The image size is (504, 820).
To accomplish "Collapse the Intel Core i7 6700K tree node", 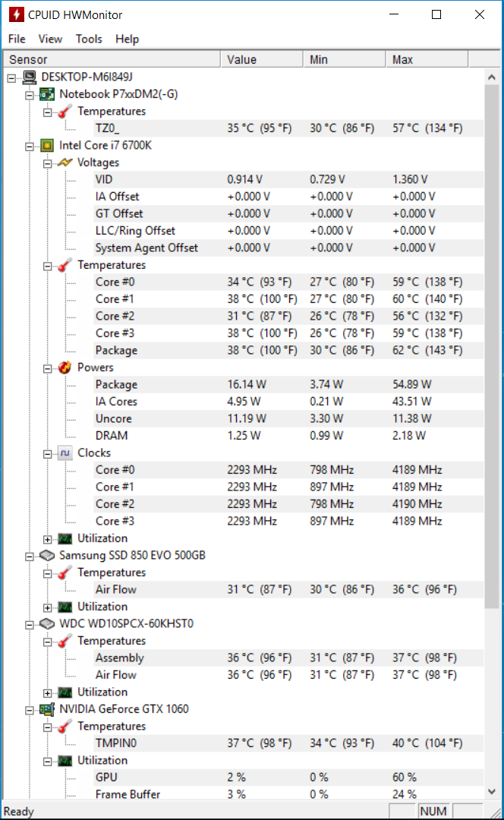I will coord(30,147).
